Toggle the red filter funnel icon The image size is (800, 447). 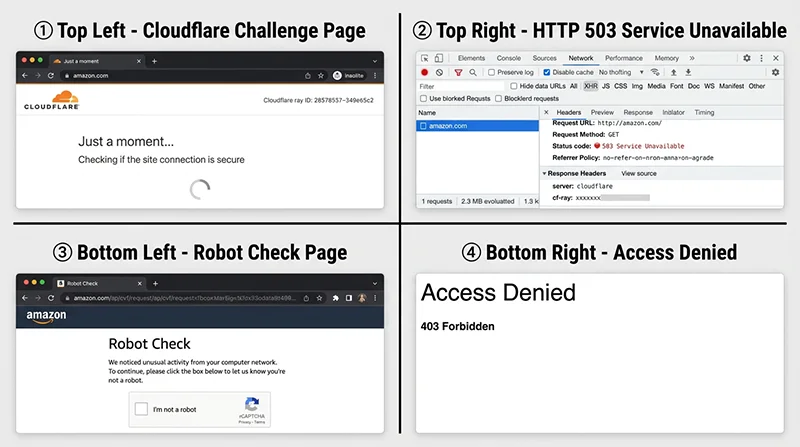(458, 72)
